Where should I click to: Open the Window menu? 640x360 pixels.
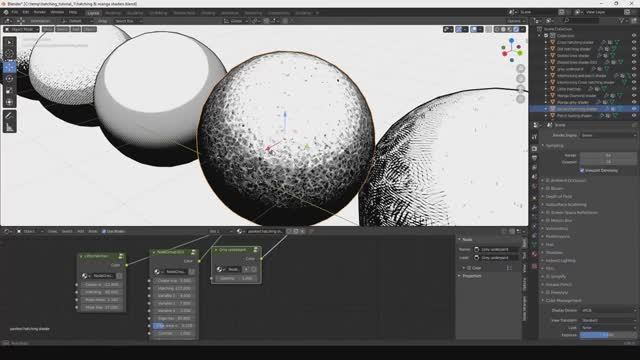[57, 12]
